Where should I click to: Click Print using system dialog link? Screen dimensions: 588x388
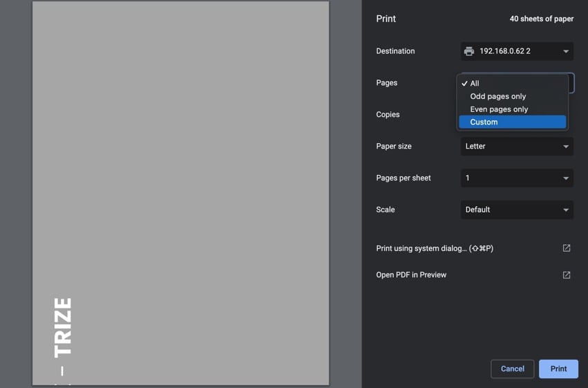click(434, 248)
